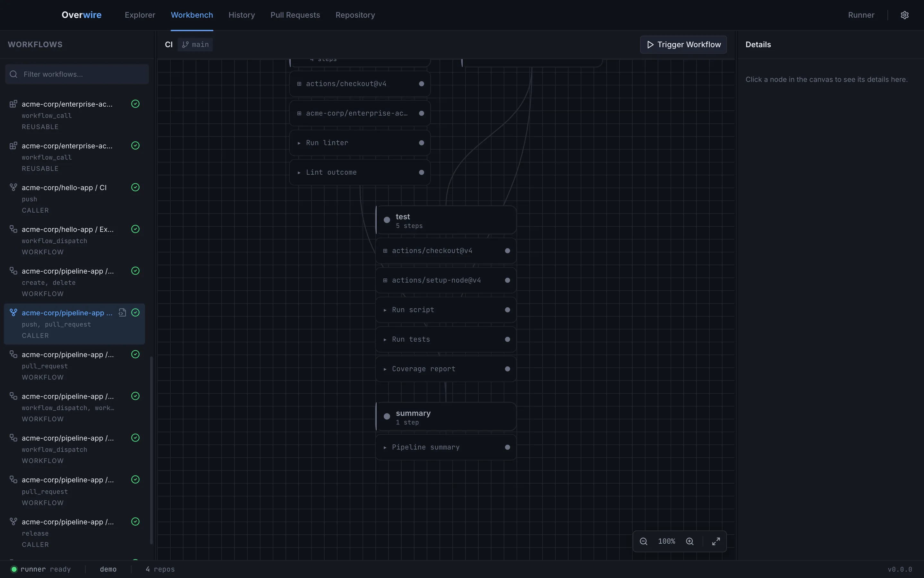Screen dimensions: 924x578
Task: Click the status check icon for hello-app / CI
Action: [x=135, y=187]
